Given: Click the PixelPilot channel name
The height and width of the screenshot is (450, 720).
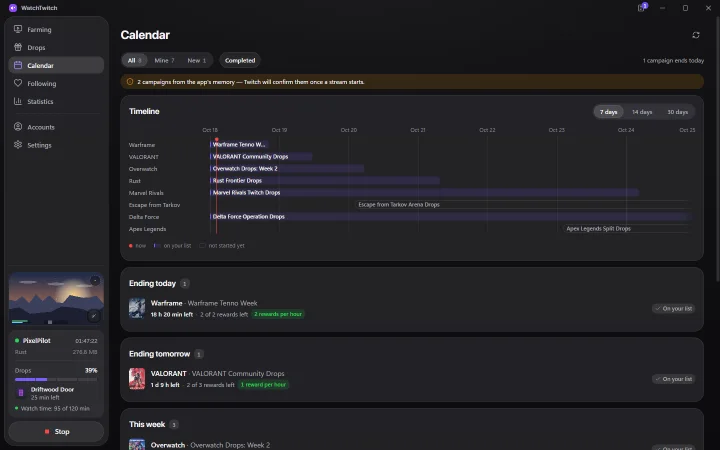Looking at the screenshot, I should (36, 341).
